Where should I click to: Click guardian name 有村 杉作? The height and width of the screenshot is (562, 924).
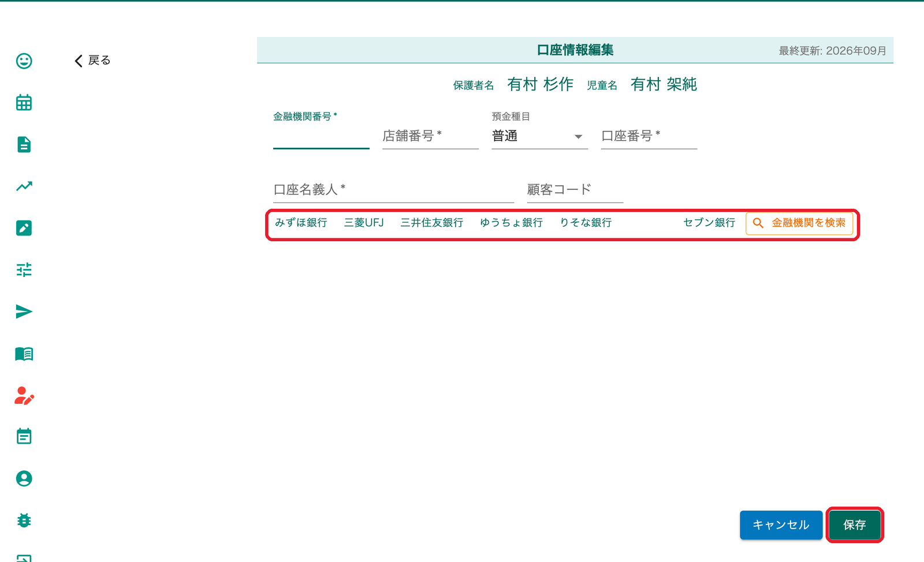pyautogui.click(x=540, y=84)
